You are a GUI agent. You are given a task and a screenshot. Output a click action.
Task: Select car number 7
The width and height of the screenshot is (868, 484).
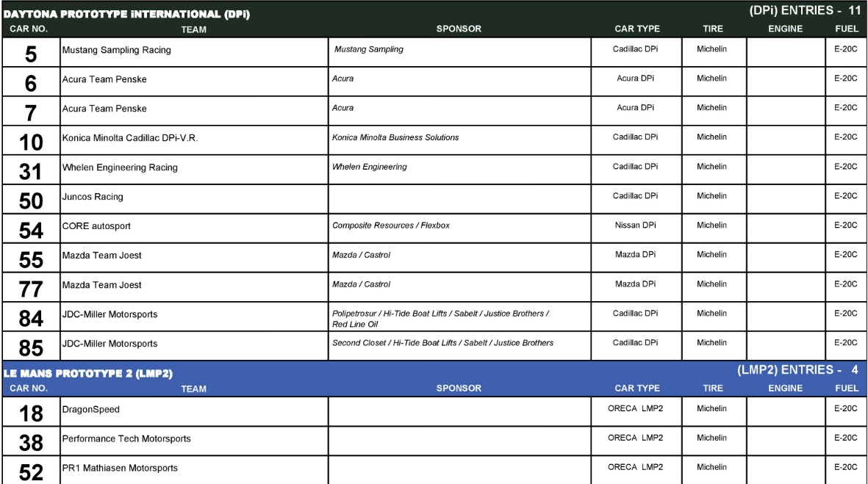point(31,113)
